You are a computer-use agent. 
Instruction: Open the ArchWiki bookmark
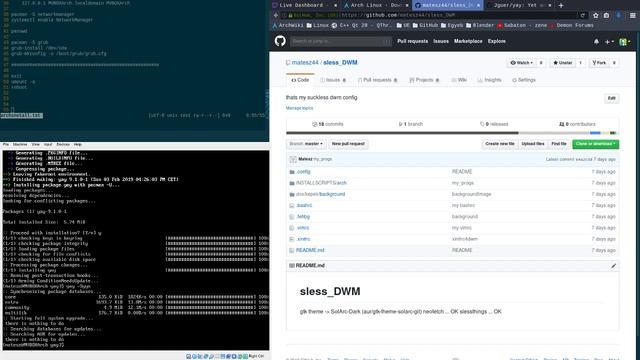[x=288, y=25]
